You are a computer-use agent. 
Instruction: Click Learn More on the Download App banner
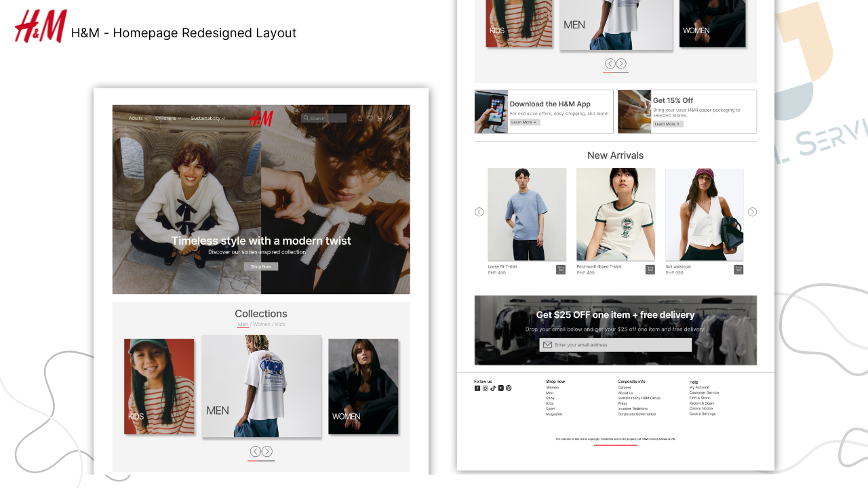click(525, 122)
